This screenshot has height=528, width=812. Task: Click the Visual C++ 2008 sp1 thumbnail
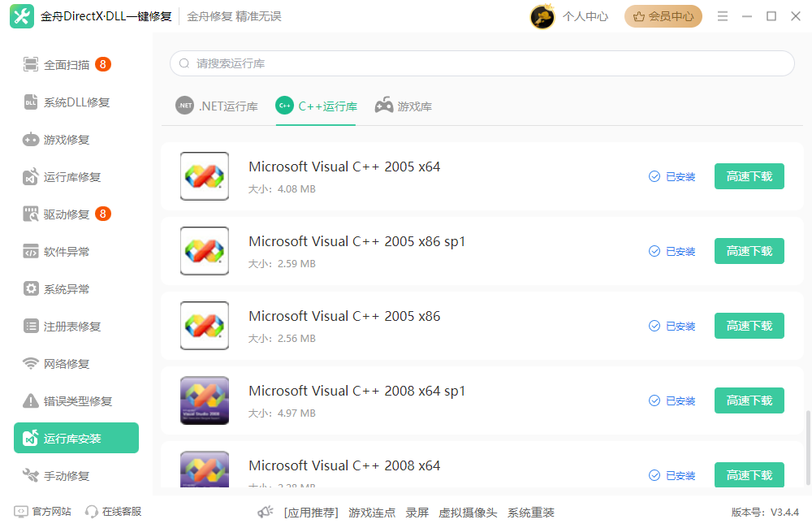click(x=204, y=400)
